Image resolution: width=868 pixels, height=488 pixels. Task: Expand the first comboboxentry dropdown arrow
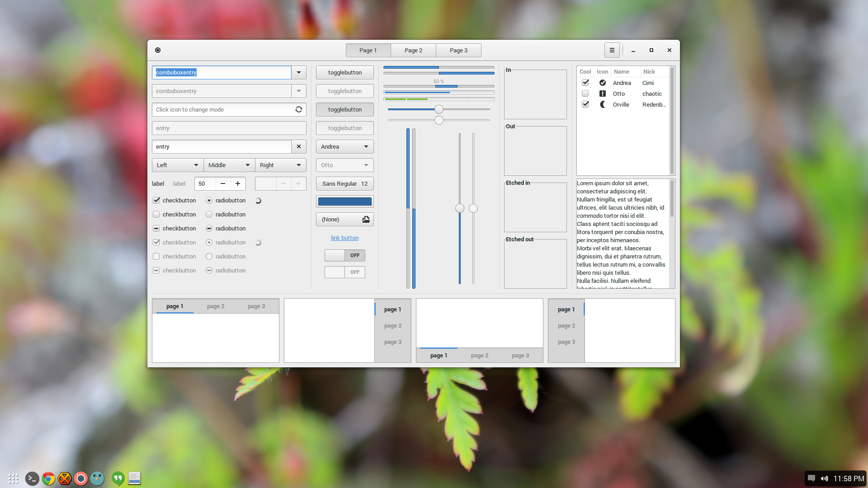[x=299, y=72]
